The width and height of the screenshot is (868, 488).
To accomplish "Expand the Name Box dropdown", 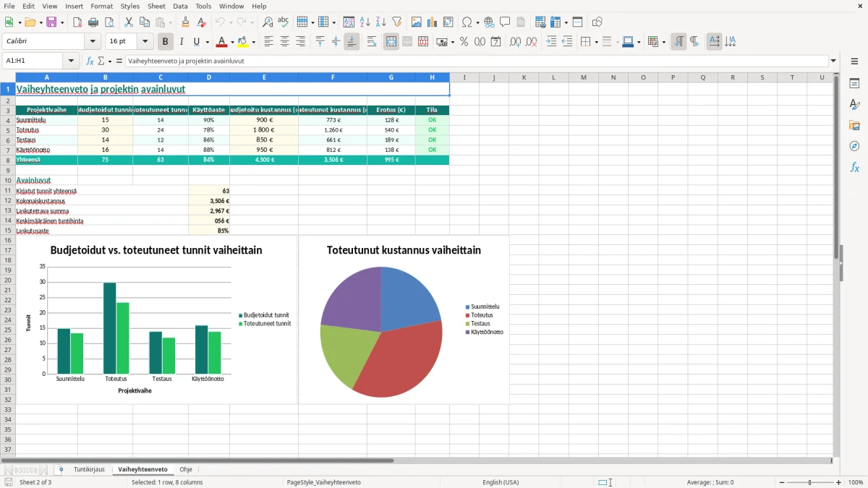I will [71, 61].
